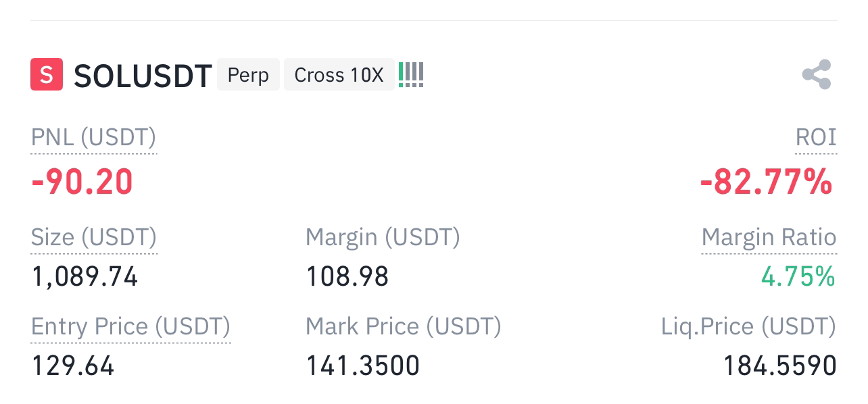
Task: Tap the Perp contract tag
Action: 248,74
